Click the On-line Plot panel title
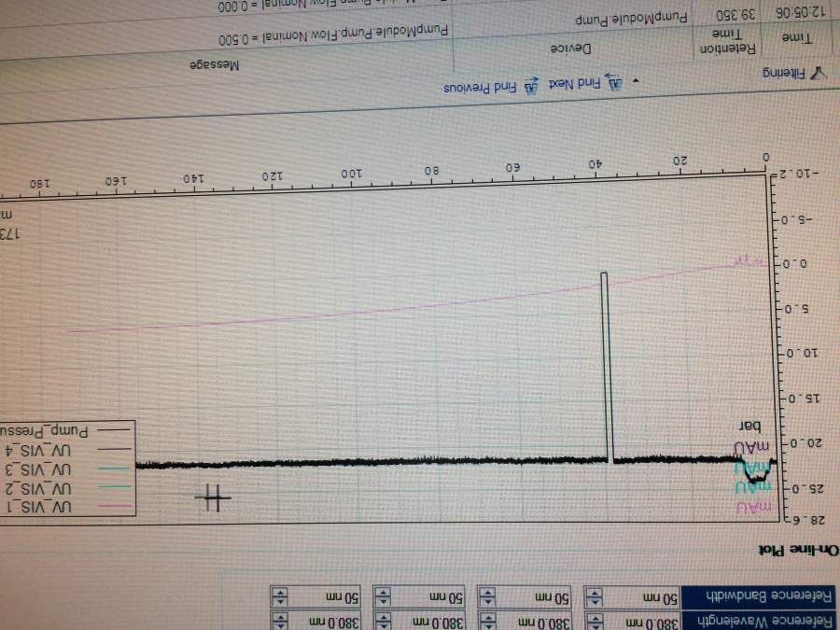The width and height of the screenshot is (840, 630). pyautogui.click(x=797, y=550)
